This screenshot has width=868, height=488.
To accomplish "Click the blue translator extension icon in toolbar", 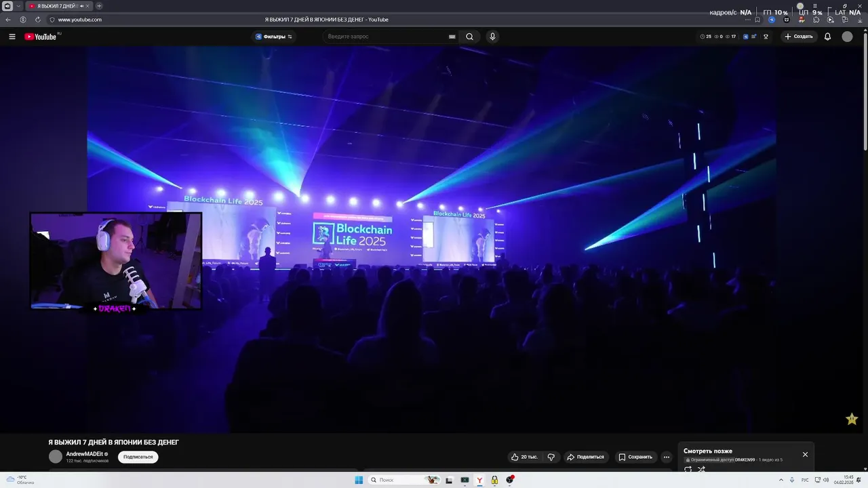I will coord(772,20).
